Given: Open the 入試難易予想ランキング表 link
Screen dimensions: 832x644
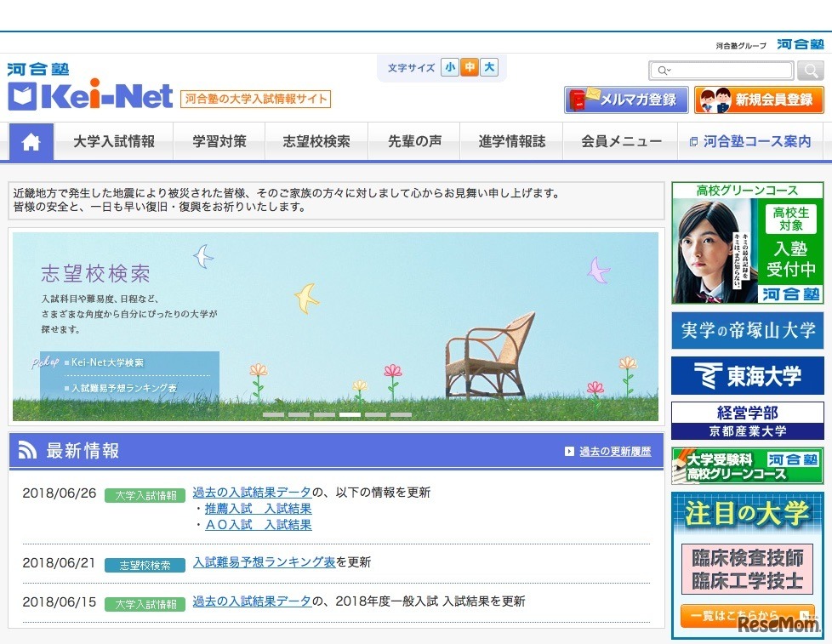Looking at the screenshot, I should pyautogui.click(x=264, y=561).
